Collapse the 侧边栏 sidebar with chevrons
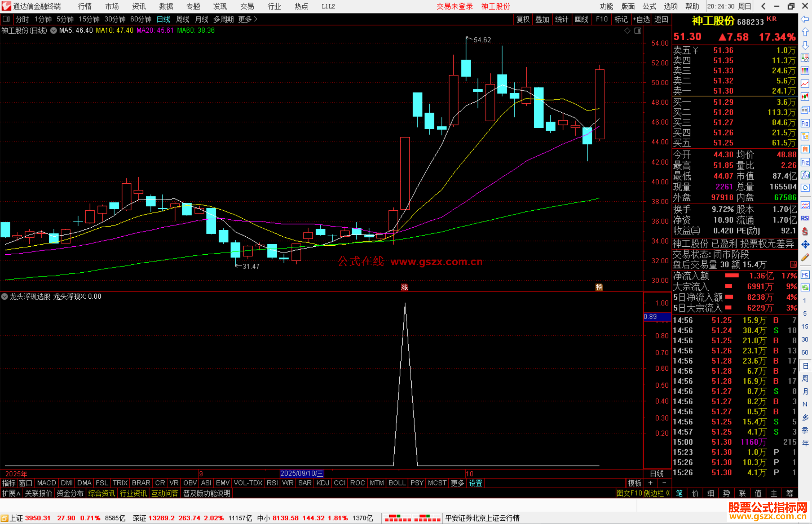The width and height of the screenshot is (812, 524). [657, 493]
